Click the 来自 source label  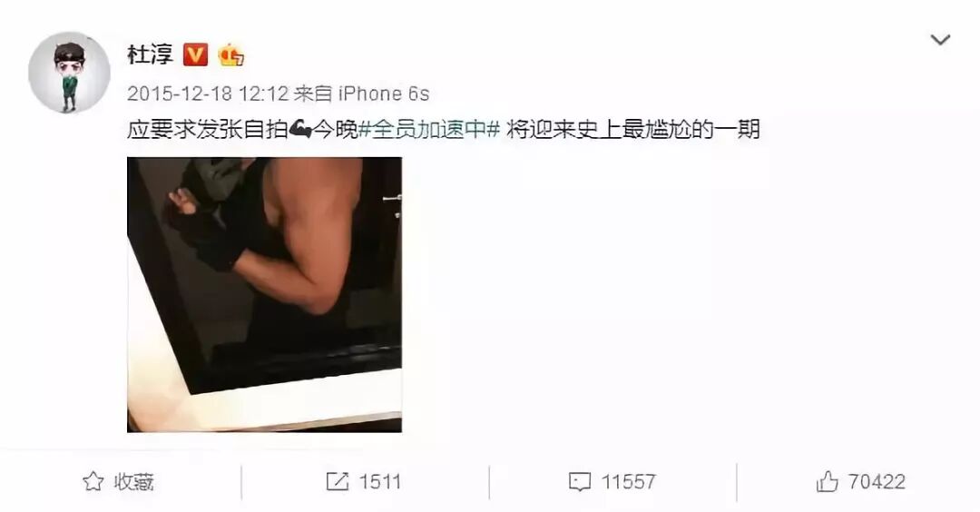click(313, 94)
